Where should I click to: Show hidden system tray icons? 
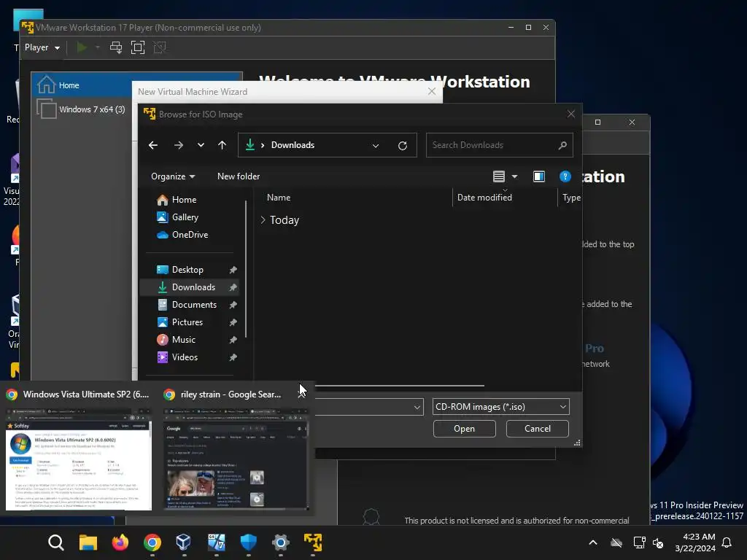593,542
